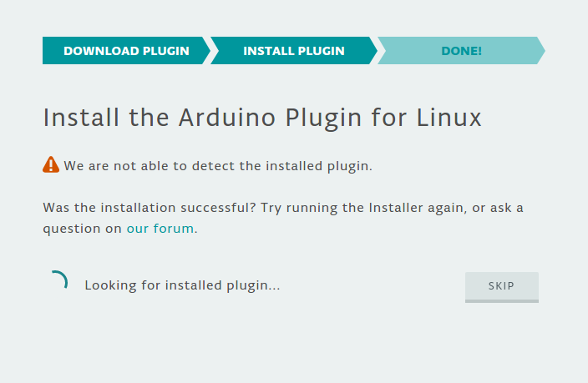
Task: Click the arrow between Install and Done! steps
Action: pos(375,51)
